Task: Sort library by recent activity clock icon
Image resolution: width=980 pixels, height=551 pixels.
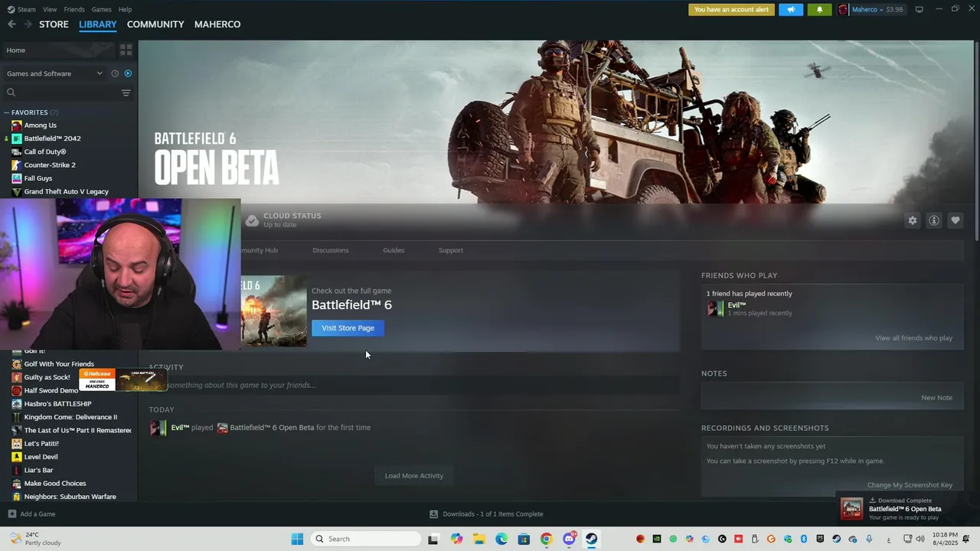Action: pos(115,73)
